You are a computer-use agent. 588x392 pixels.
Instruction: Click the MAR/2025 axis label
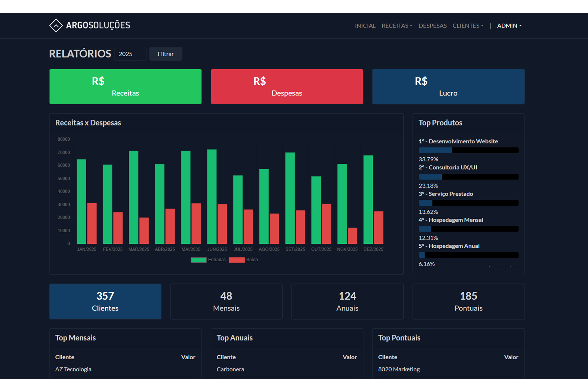click(x=139, y=249)
